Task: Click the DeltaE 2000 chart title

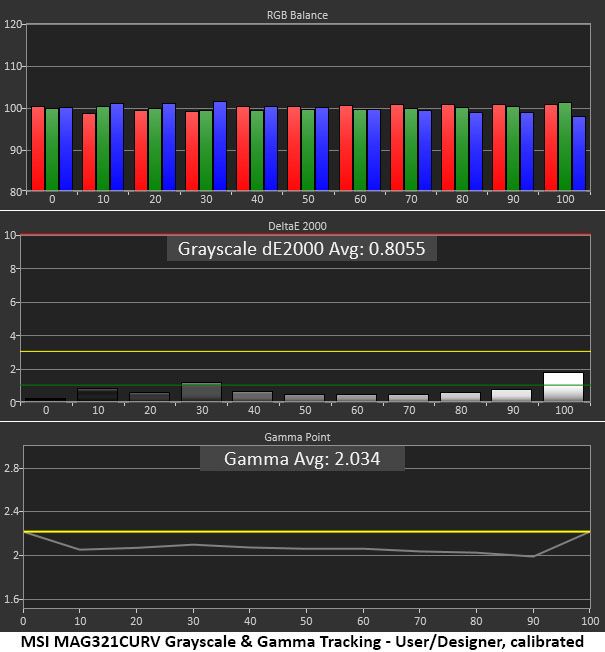Action: tap(297, 226)
